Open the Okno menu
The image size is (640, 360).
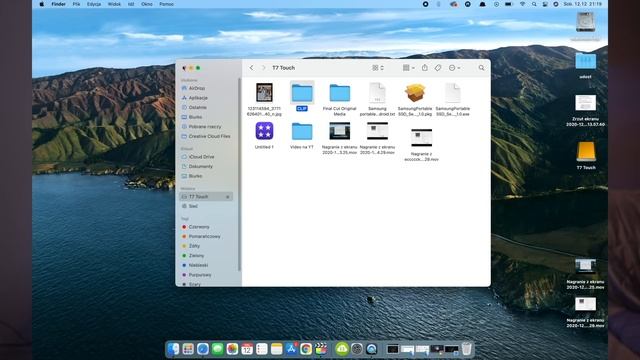click(147, 4)
